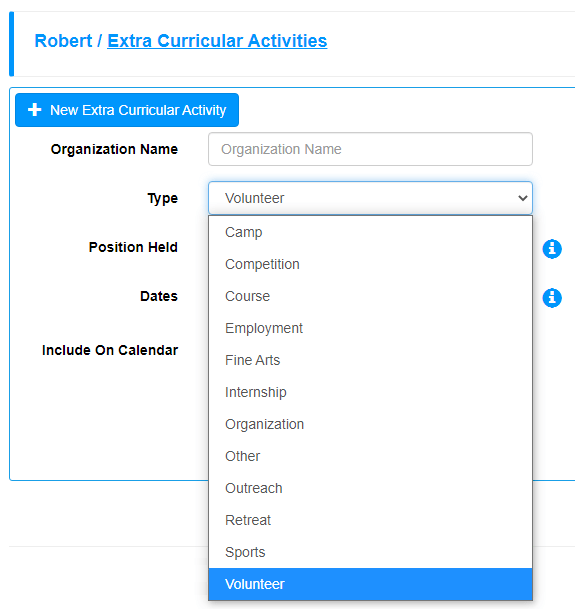This screenshot has width=575, height=609.
Task: Select Employment as the activity type
Action: click(x=370, y=328)
